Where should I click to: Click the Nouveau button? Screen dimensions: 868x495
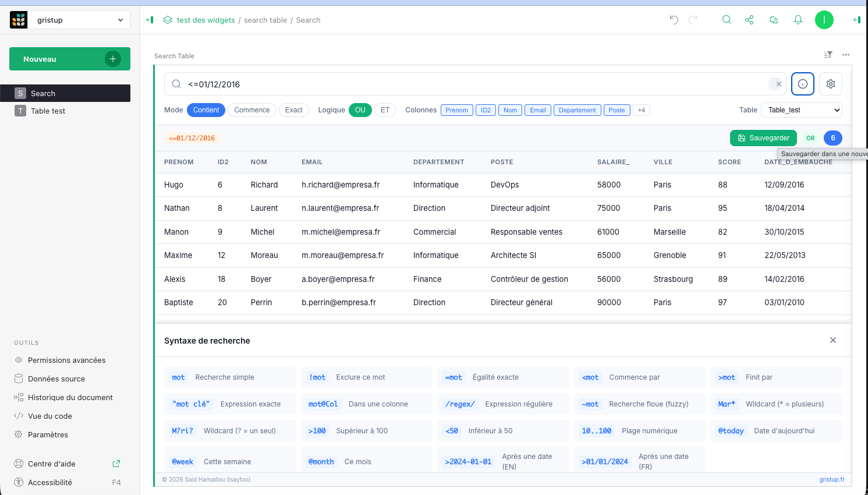click(x=69, y=59)
